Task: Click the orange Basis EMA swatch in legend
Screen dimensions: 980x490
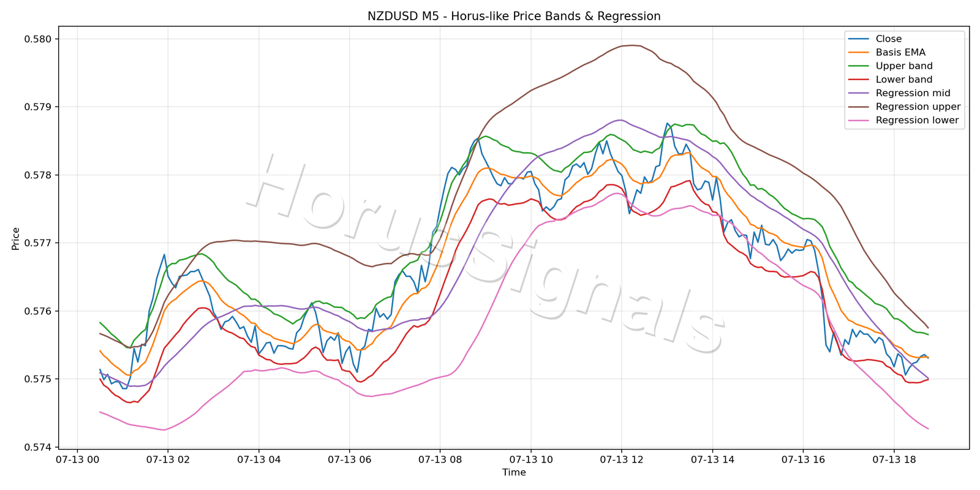Action: click(858, 53)
